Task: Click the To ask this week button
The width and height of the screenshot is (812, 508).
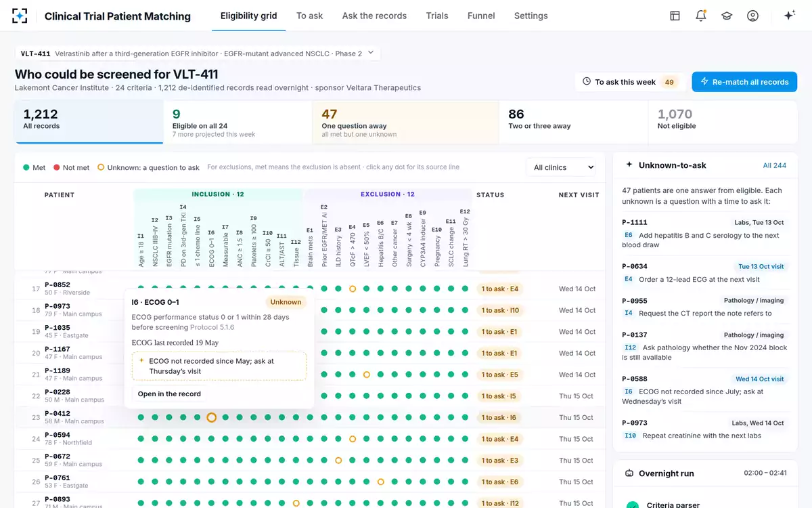Action: point(630,82)
